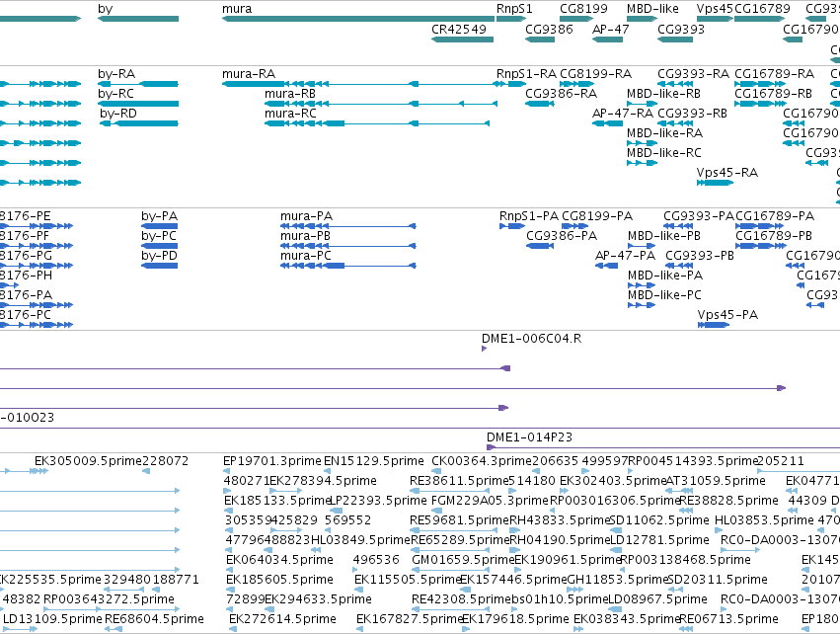Click EST HL03849.5prime

coord(360,539)
